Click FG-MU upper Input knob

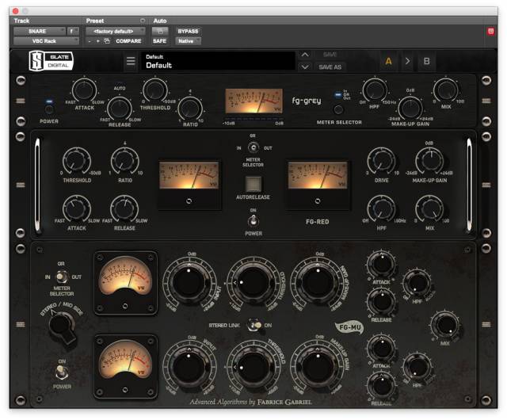(189, 282)
